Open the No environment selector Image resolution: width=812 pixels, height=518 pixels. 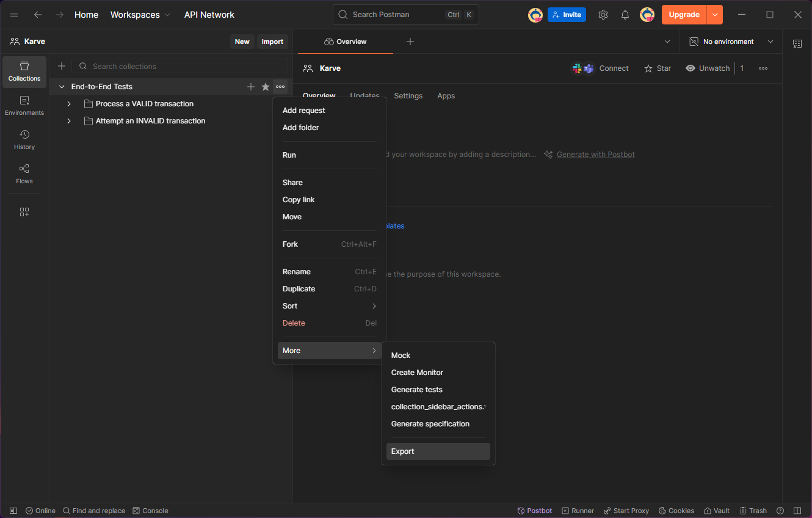pos(731,42)
